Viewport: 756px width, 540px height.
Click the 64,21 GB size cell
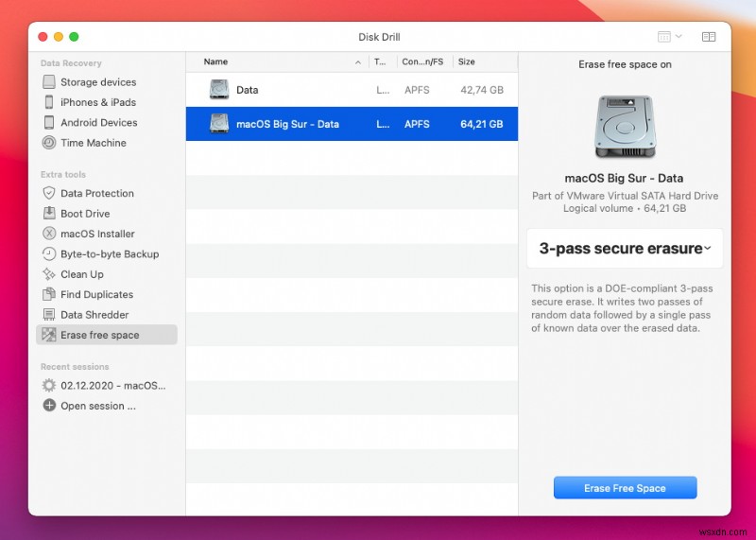point(482,124)
